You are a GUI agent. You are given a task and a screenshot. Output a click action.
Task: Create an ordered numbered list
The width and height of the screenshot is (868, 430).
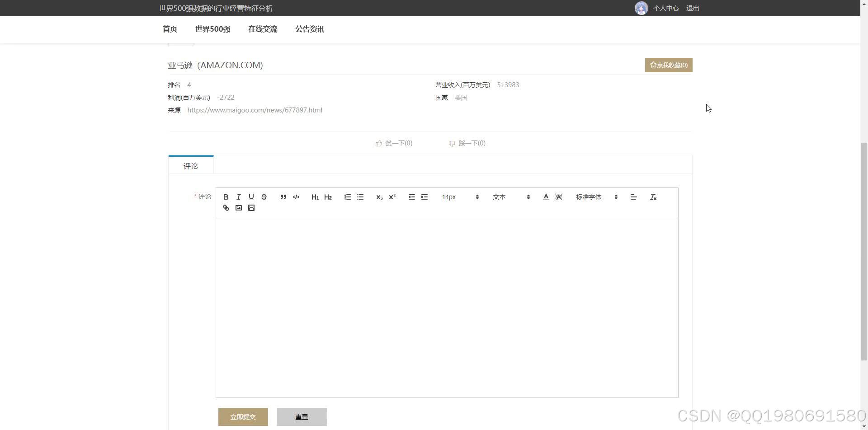[x=348, y=197]
